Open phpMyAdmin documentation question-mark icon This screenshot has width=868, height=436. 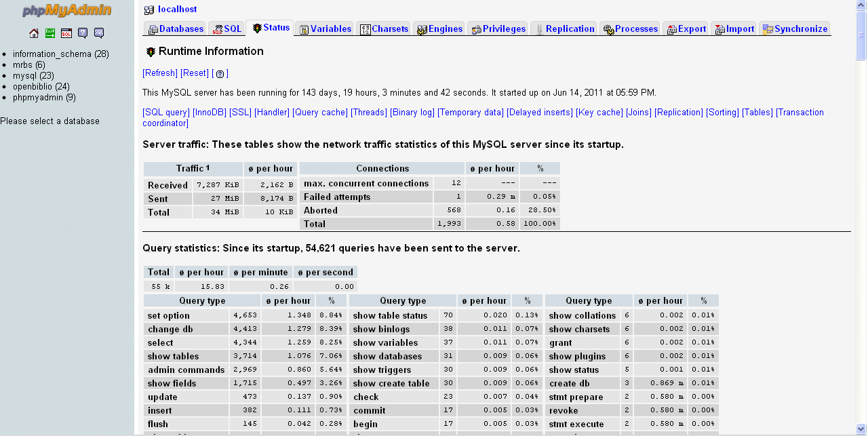(83, 33)
